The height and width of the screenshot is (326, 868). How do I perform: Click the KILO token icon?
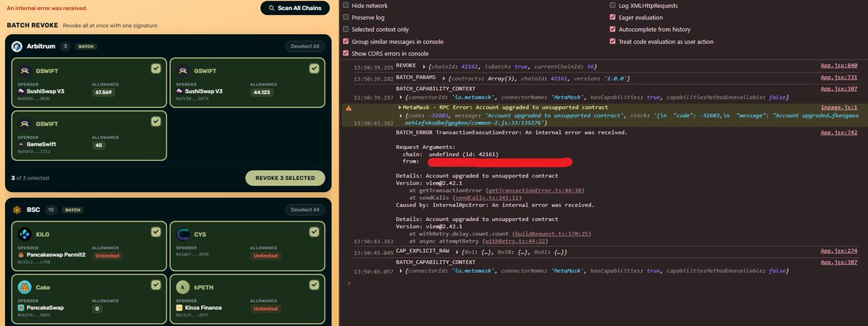(x=24, y=235)
